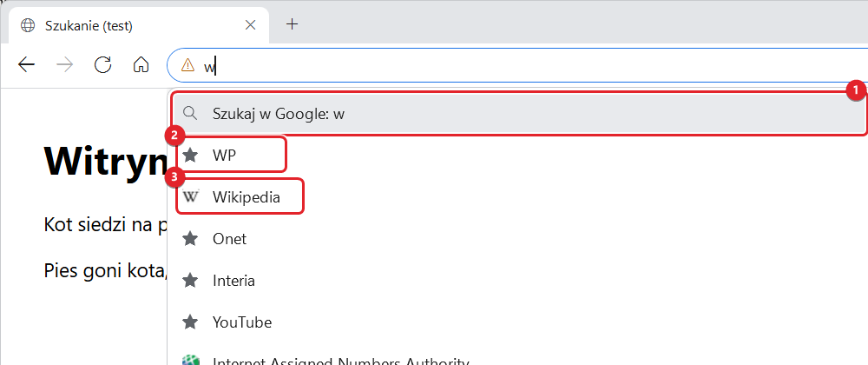This screenshot has height=365, width=868.
Task: Click the 'Kot siedzi na' page text
Action: tap(105, 224)
